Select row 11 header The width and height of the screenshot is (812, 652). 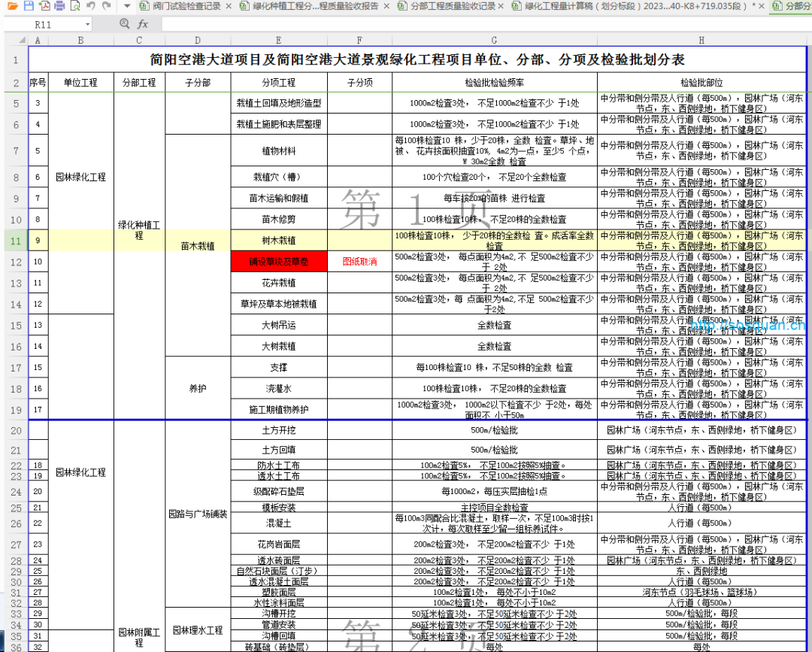(x=16, y=241)
